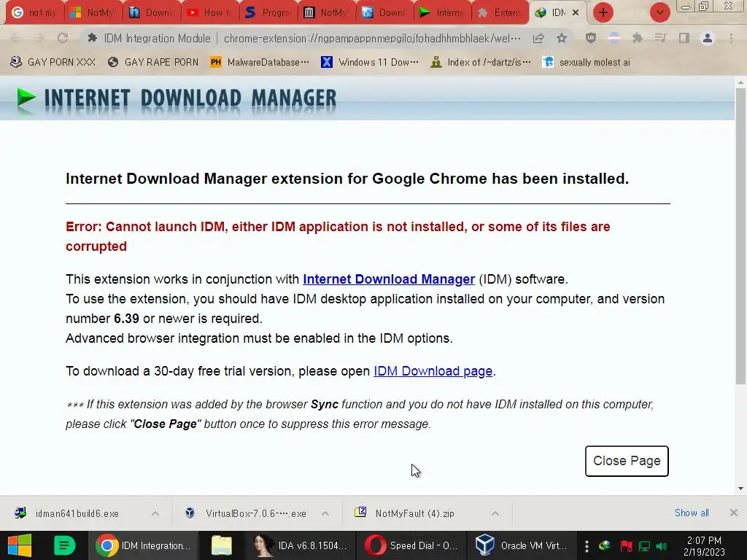Viewport: 747px width, 560px height.
Task: Open the taskbar clock and date
Action: coord(704,545)
